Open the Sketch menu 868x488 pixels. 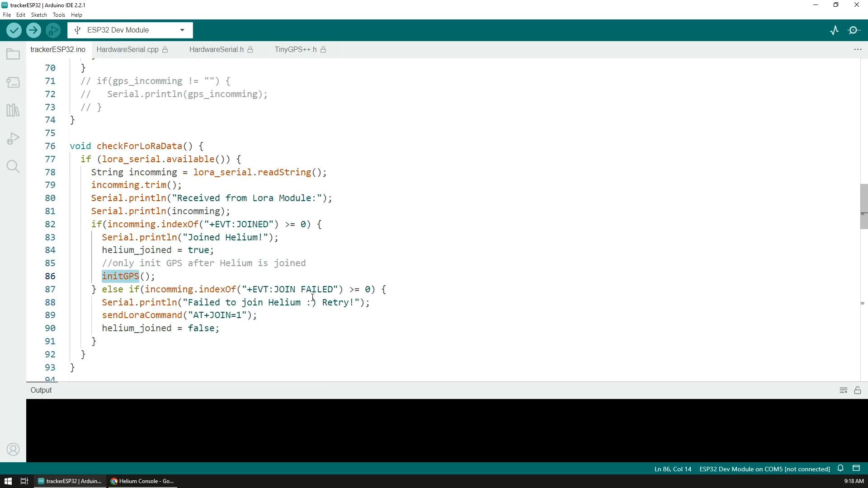[x=39, y=15]
